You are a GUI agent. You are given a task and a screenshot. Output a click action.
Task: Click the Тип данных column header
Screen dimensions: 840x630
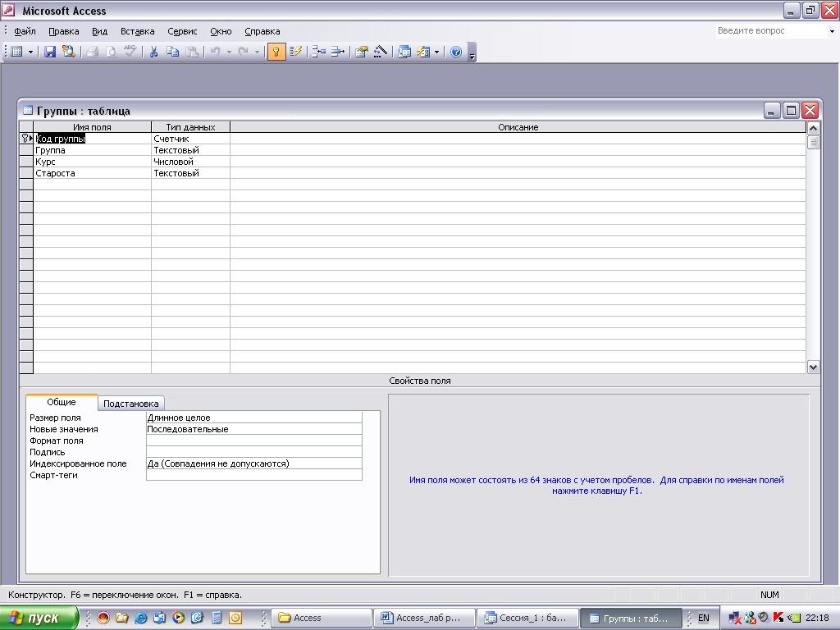[190, 127]
